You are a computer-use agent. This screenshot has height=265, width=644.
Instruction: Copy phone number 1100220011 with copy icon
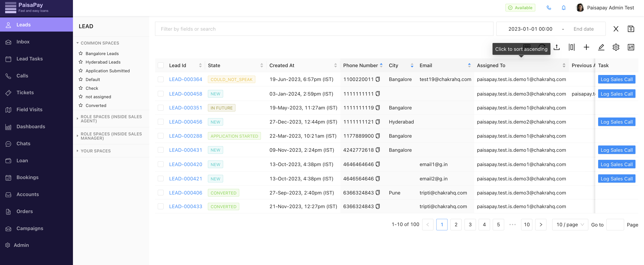tap(378, 79)
